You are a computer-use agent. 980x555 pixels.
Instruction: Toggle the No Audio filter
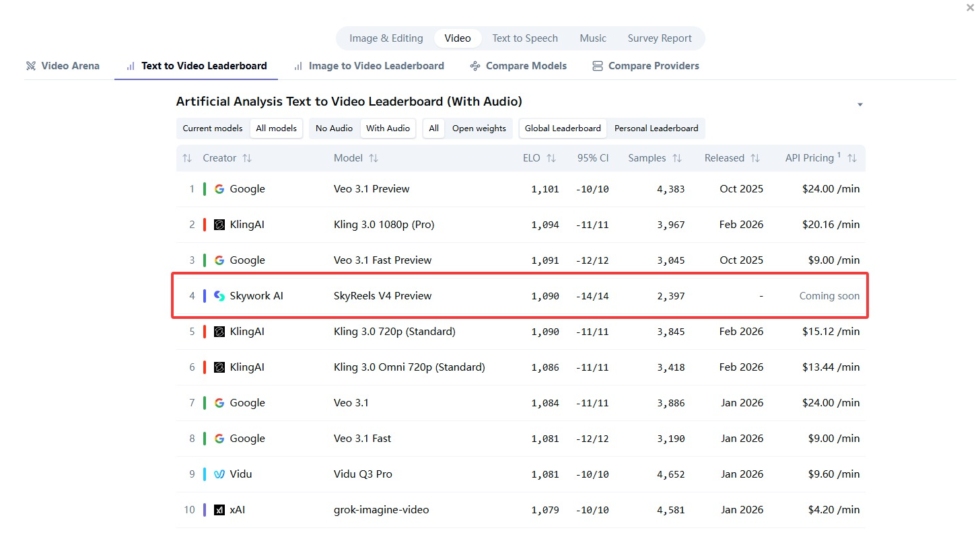334,128
